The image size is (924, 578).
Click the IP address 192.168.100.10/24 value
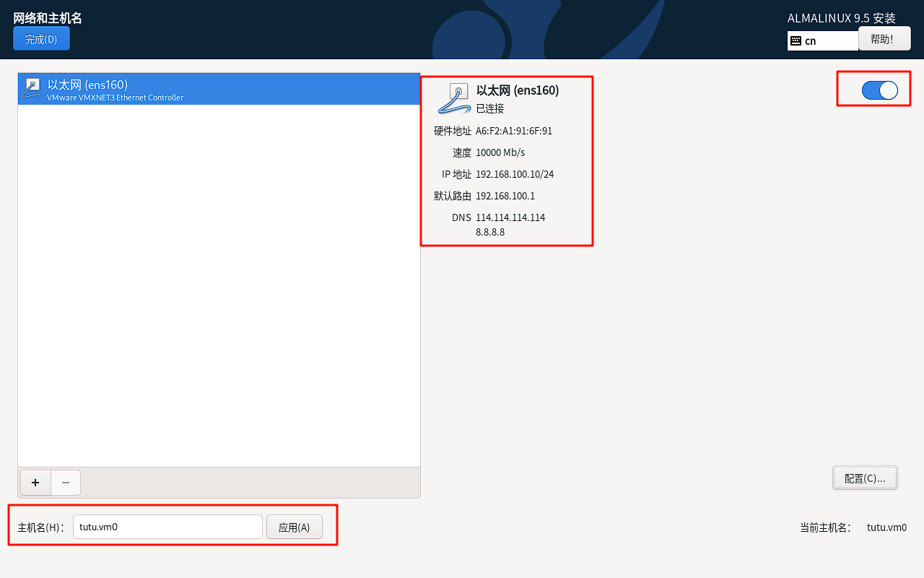pyautogui.click(x=515, y=174)
